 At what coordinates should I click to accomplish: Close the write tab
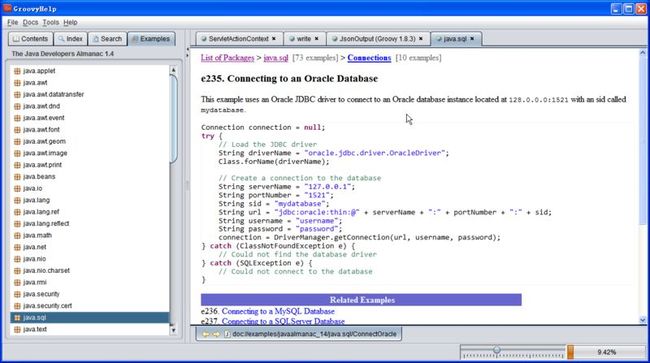pos(317,39)
